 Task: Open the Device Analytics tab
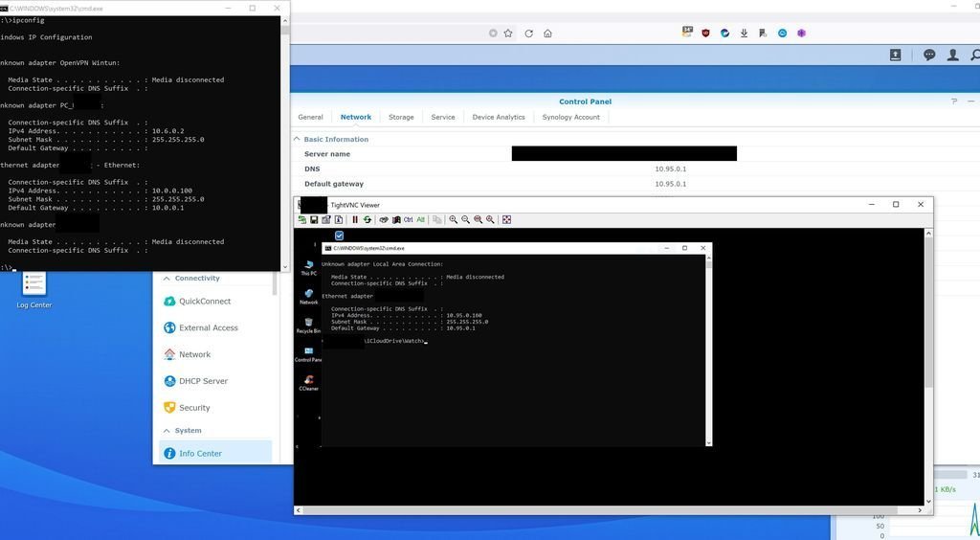pyautogui.click(x=499, y=117)
